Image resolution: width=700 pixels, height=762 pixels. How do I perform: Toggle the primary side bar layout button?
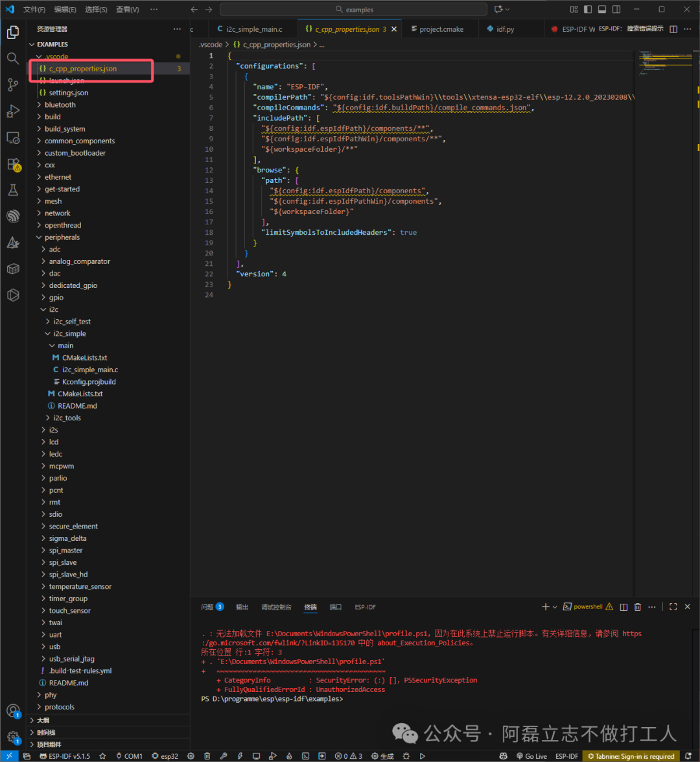(x=588, y=9)
